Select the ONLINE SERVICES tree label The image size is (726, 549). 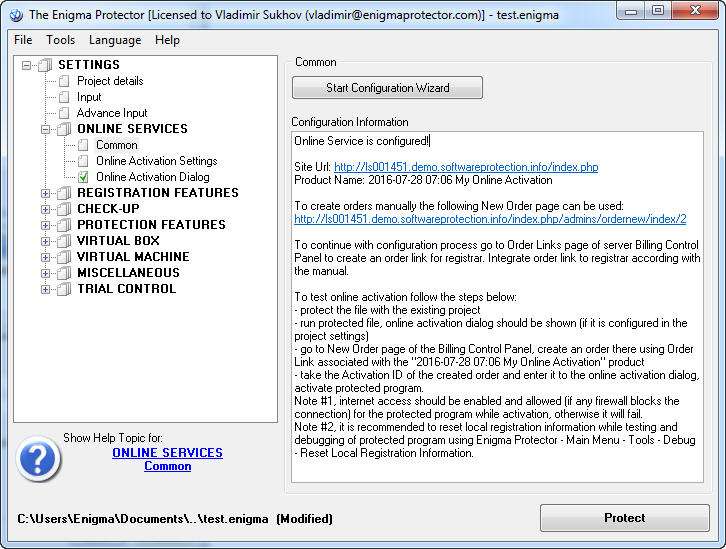pyautogui.click(x=132, y=129)
